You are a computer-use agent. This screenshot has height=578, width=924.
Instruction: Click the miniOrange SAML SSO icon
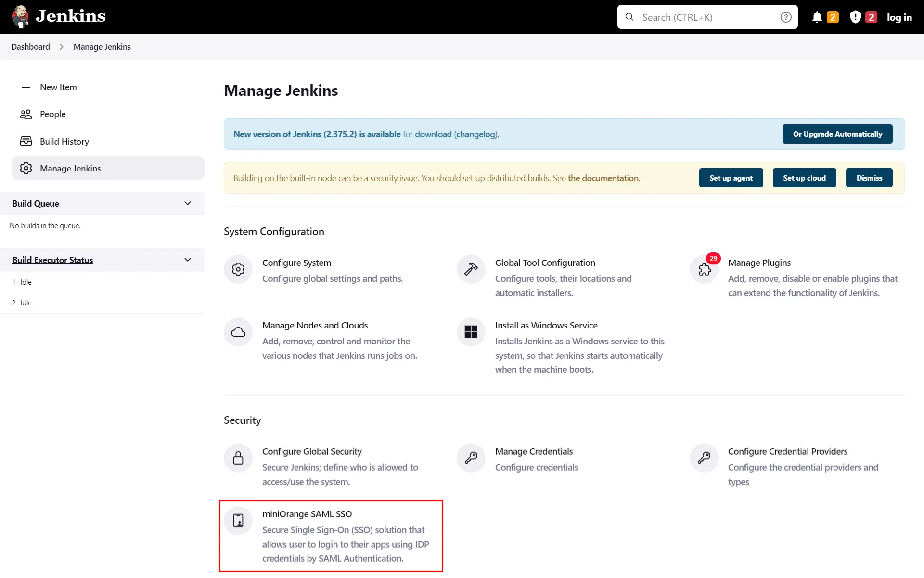click(238, 520)
